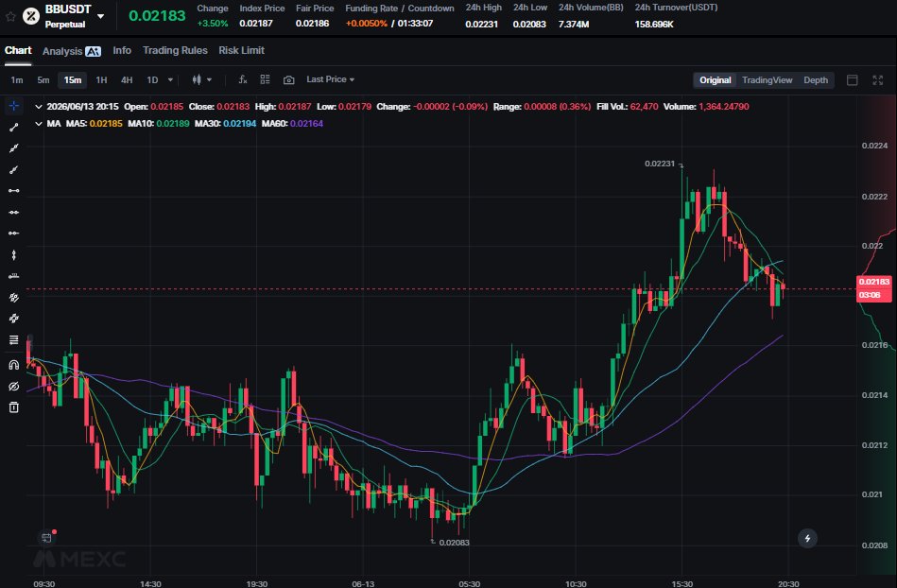Image resolution: width=897 pixels, height=588 pixels.
Task: Click the MA5 value 0.02185
Action: pyautogui.click(x=106, y=124)
